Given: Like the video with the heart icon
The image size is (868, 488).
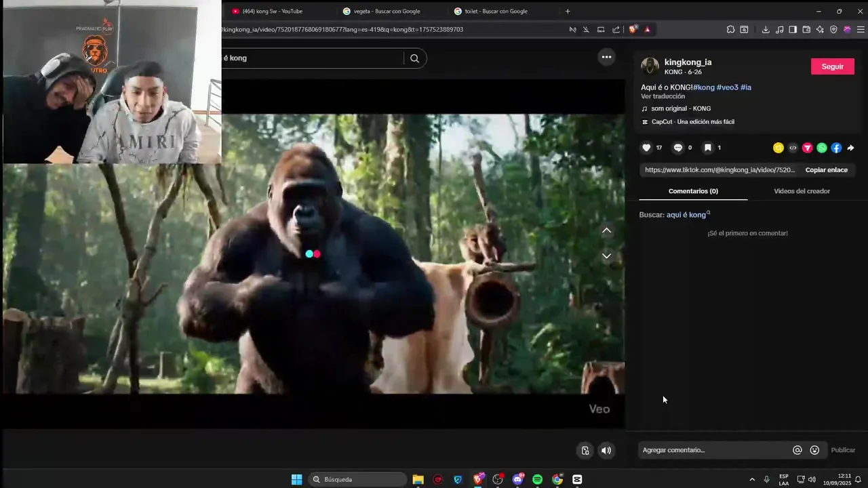Looking at the screenshot, I should click(x=646, y=148).
